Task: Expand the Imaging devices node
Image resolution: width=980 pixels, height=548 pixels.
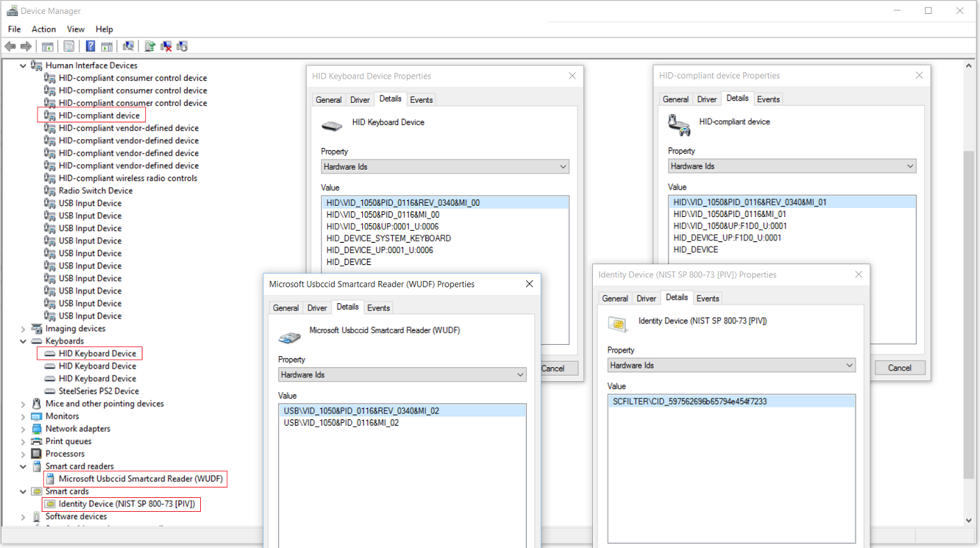Action: pos(23,329)
